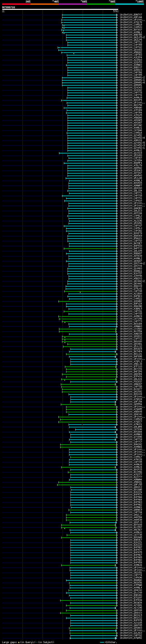Click the DC599716 query title
The height and width of the screenshot is (644, 146).
pos(8,8)
